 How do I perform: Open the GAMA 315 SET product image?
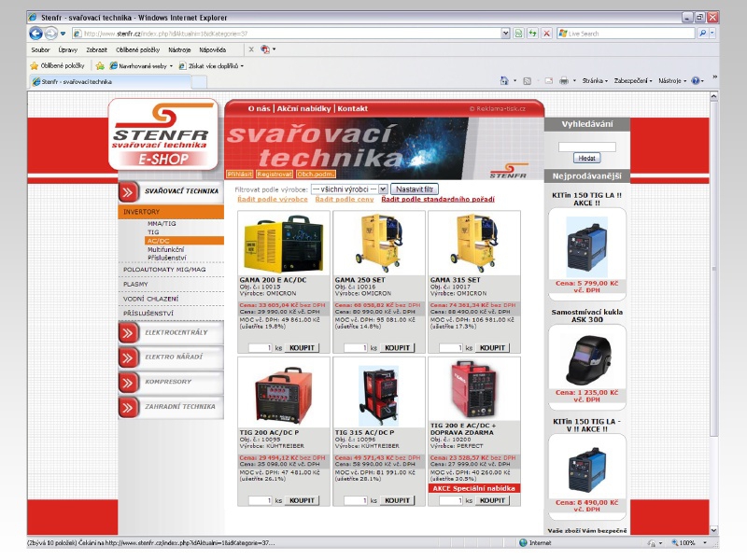[x=474, y=243]
